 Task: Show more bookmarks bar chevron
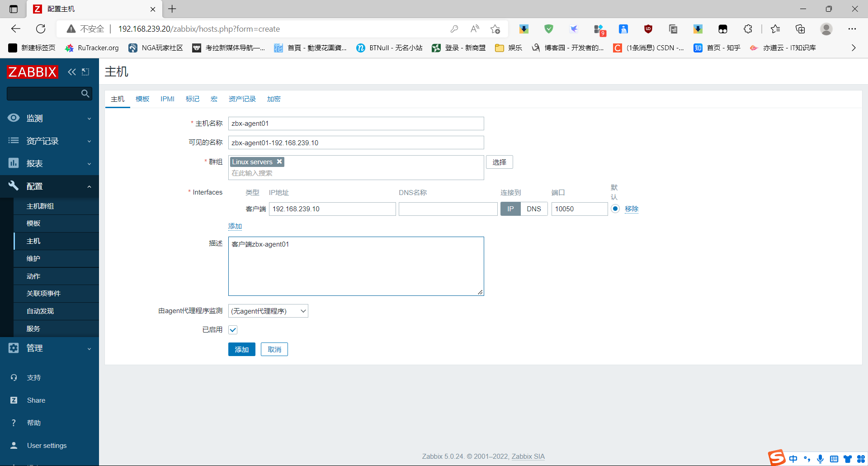(x=854, y=48)
